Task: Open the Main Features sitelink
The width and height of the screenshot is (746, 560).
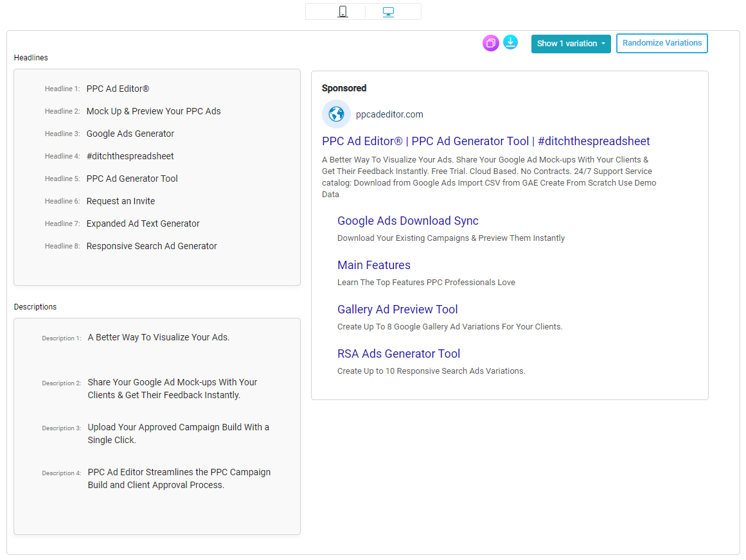Action: click(373, 265)
